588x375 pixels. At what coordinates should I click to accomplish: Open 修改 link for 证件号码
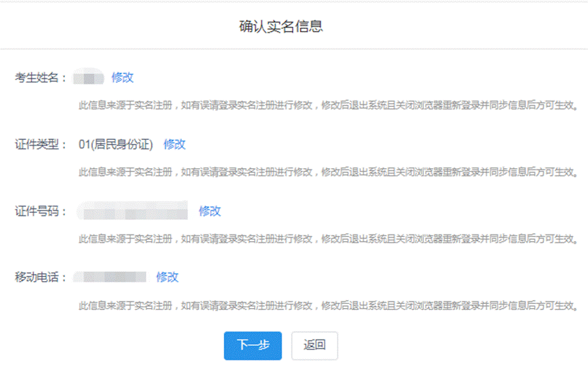click(210, 211)
